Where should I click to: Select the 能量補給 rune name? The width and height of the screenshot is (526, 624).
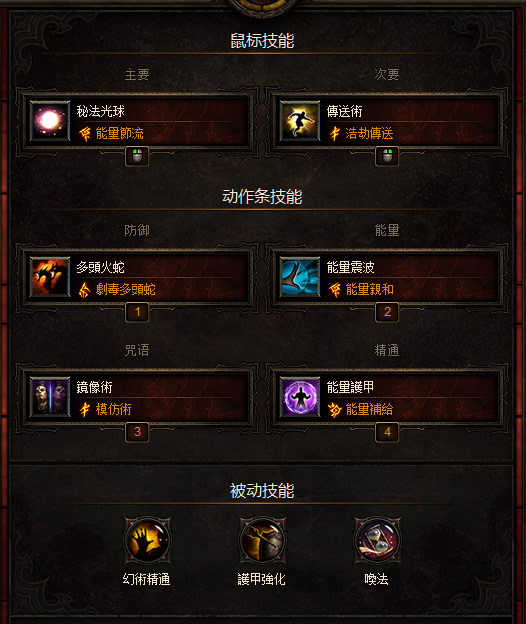369,409
